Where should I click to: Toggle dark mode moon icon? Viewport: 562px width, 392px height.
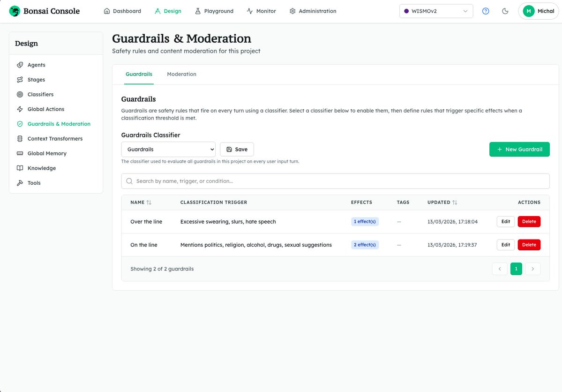coord(505,11)
